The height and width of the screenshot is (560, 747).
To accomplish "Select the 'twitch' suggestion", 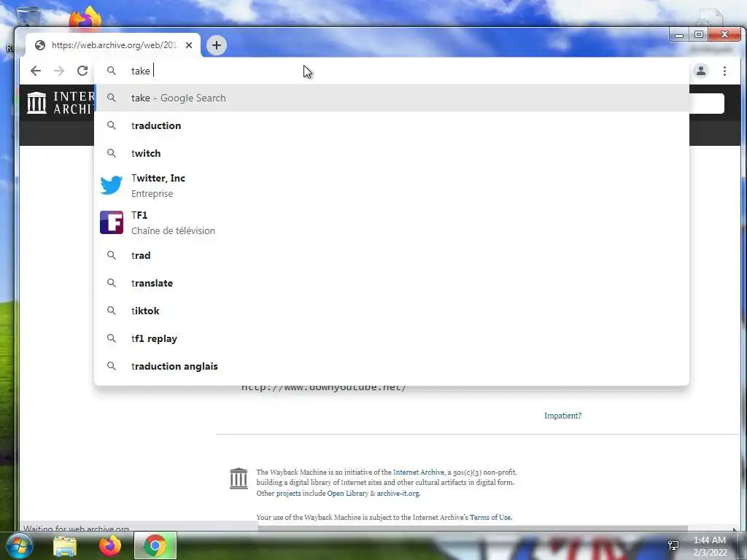I will (x=392, y=153).
